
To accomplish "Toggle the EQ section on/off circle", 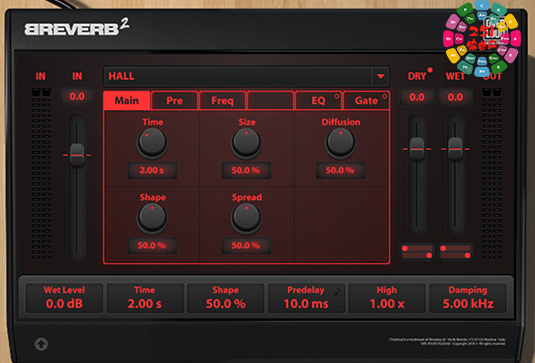I will click(x=336, y=96).
